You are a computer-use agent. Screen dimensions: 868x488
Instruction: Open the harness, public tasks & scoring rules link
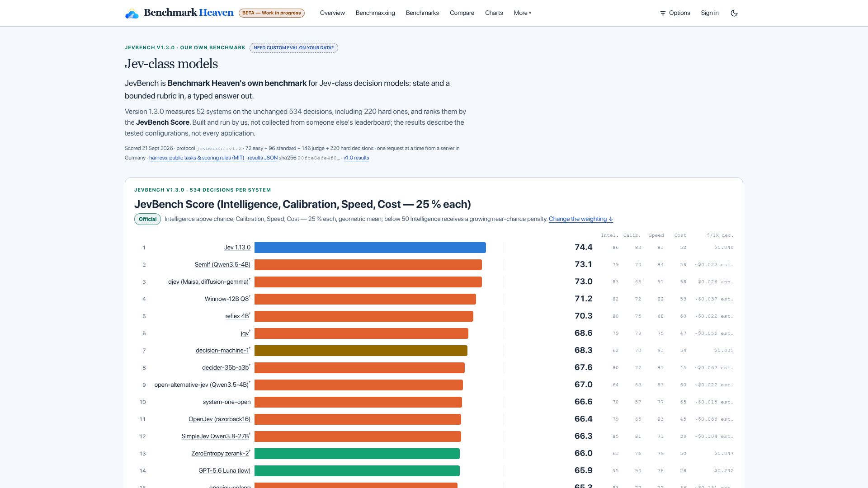point(197,158)
